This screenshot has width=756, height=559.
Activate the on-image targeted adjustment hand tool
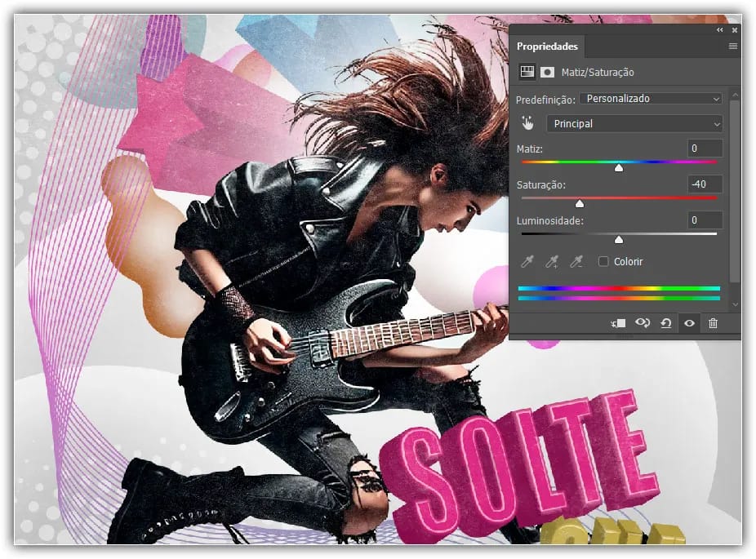(527, 123)
